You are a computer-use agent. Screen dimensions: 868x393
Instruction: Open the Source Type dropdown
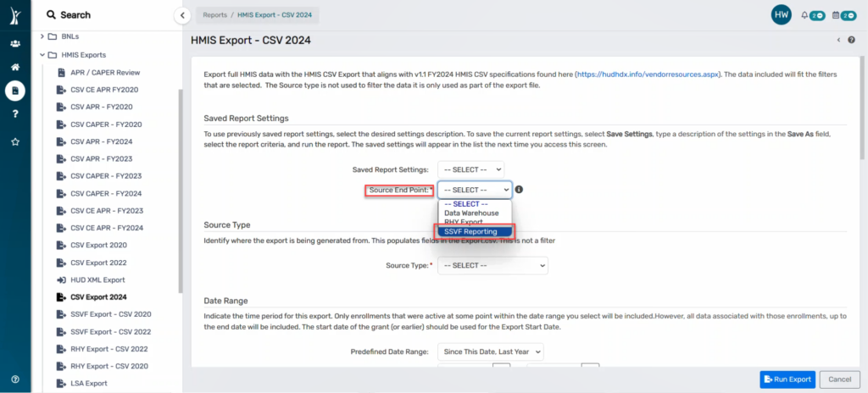coord(492,265)
